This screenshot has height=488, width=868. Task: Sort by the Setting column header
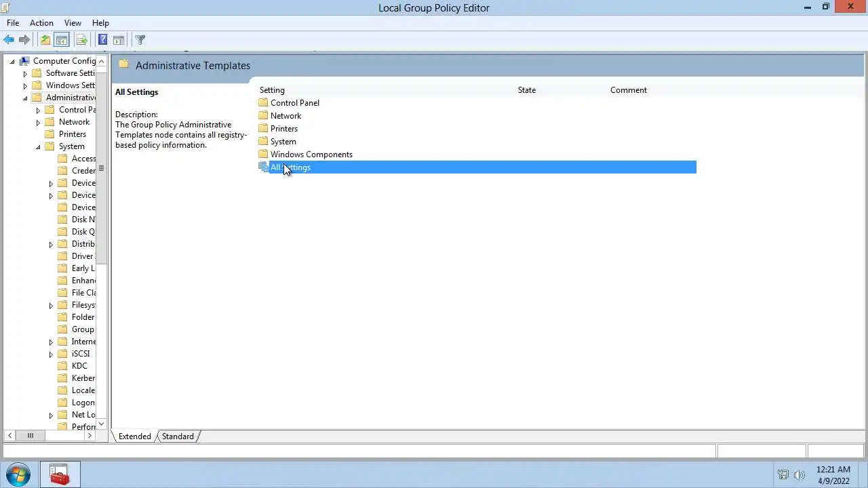(x=272, y=89)
